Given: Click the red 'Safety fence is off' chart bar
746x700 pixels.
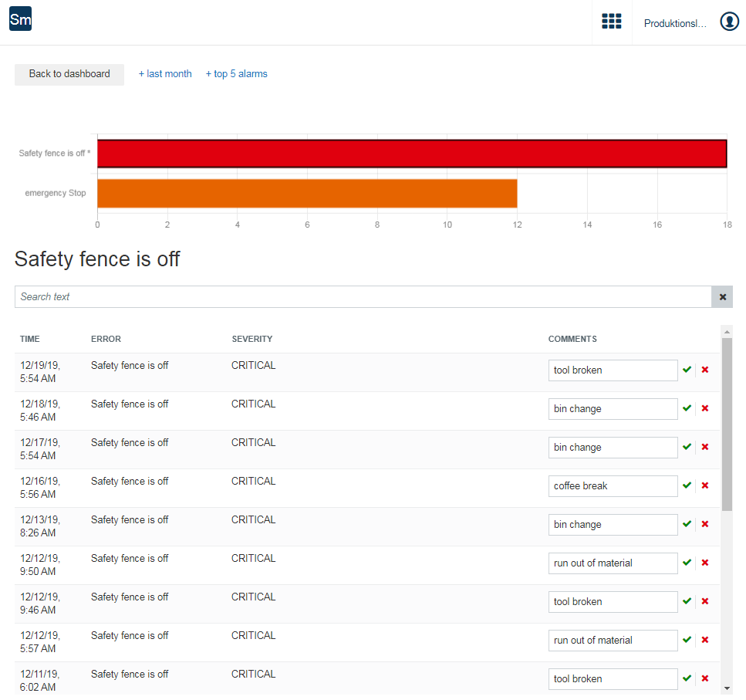Looking at the screenshot, I should 411,153.
